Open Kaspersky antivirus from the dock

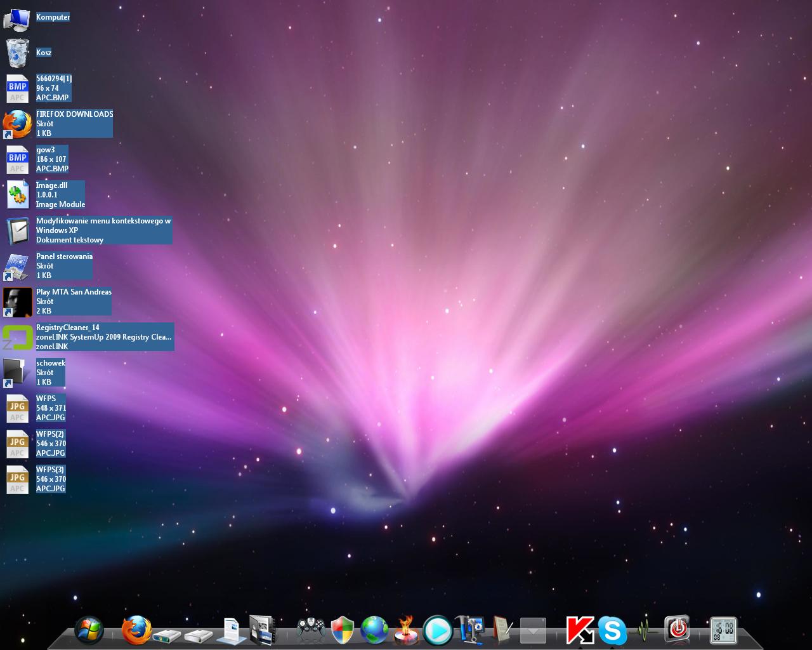coord(580,631)
